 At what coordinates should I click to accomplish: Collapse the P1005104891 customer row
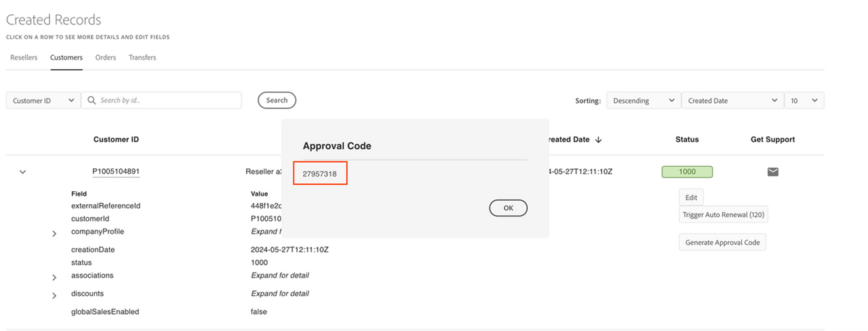coord(22,172)
